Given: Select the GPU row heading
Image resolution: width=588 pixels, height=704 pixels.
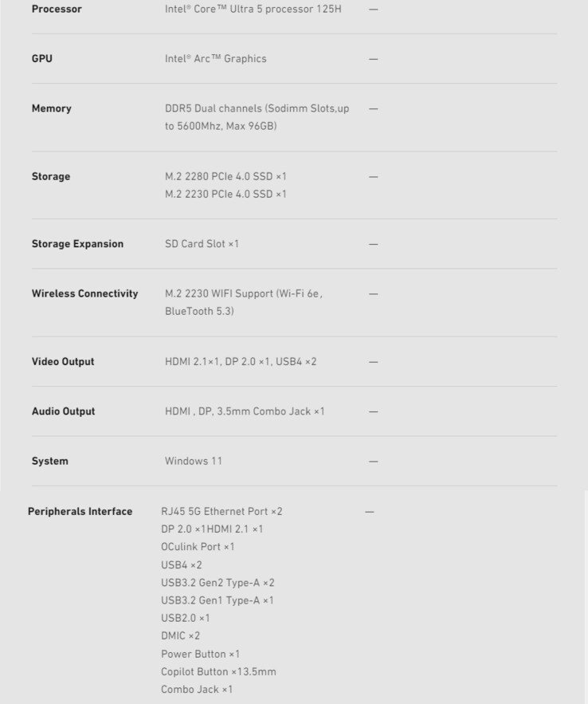Looking at the screenshot, I should click(42, 59).
